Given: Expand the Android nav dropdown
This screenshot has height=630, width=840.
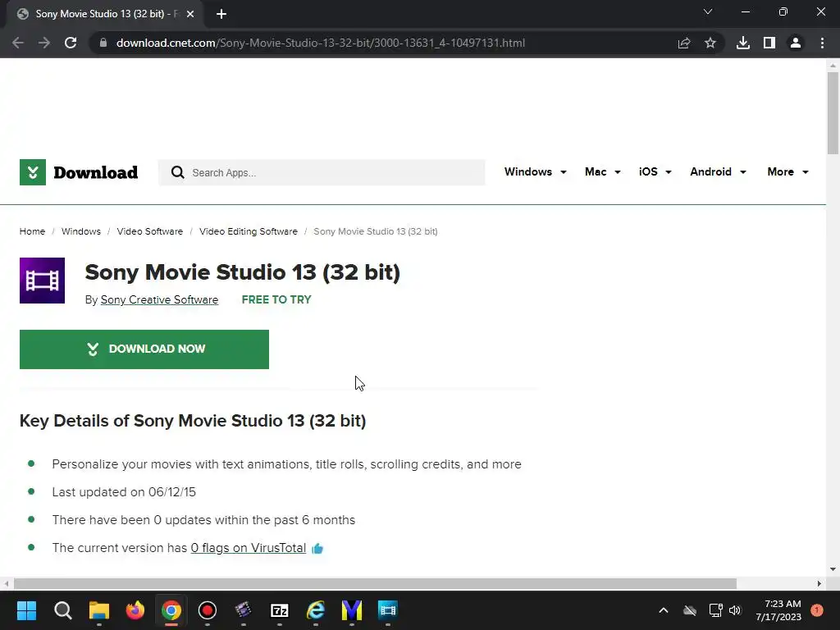Looking at the screenshot, I should point(718,172).
